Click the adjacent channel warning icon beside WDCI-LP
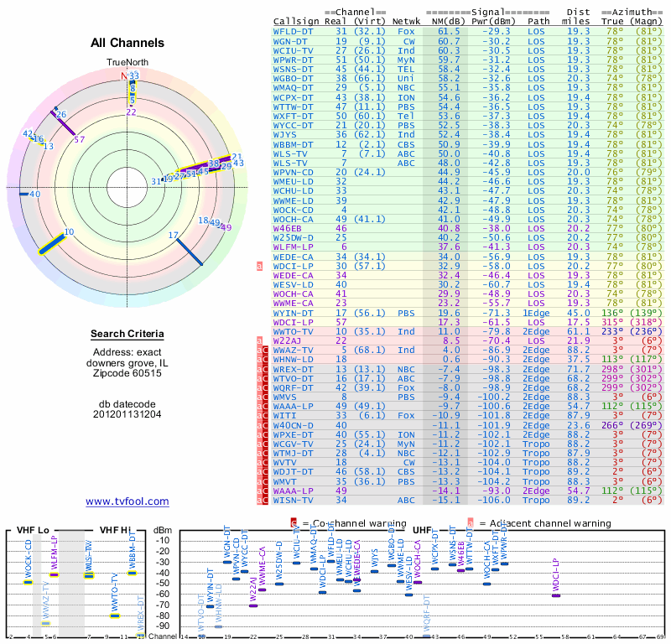 pos(260,266)
